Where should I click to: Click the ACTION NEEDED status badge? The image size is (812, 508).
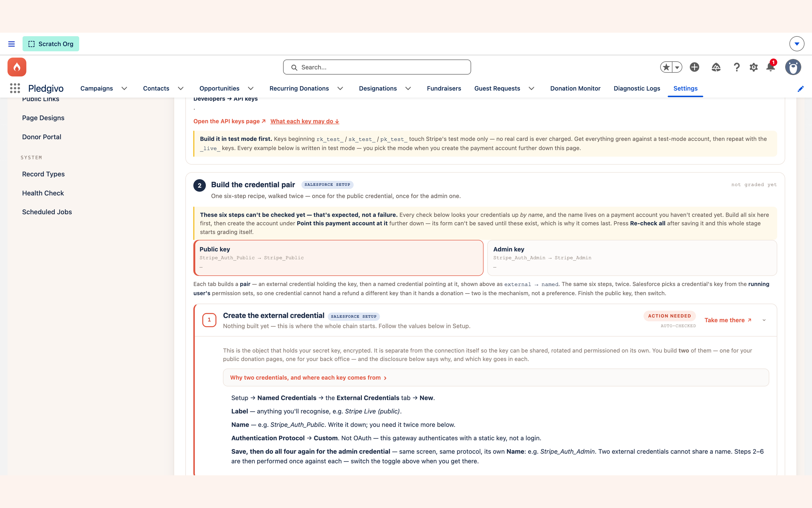click(x=669, y=316)
